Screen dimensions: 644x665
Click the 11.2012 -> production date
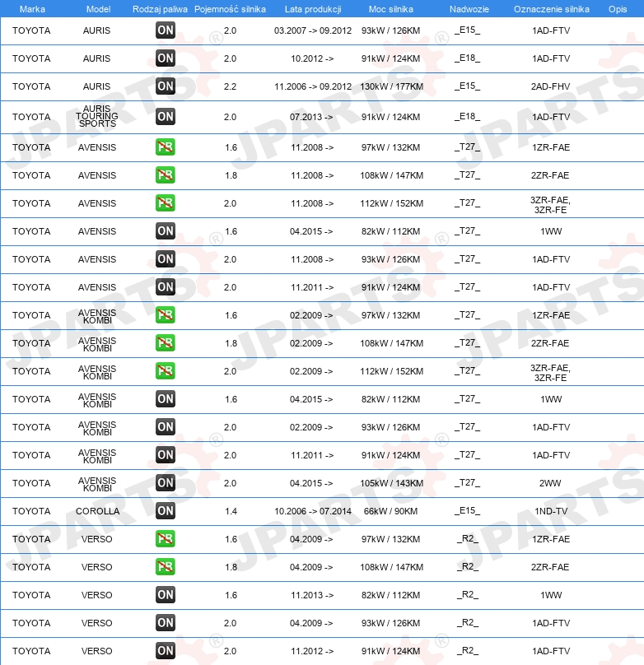tap(312, 652)
